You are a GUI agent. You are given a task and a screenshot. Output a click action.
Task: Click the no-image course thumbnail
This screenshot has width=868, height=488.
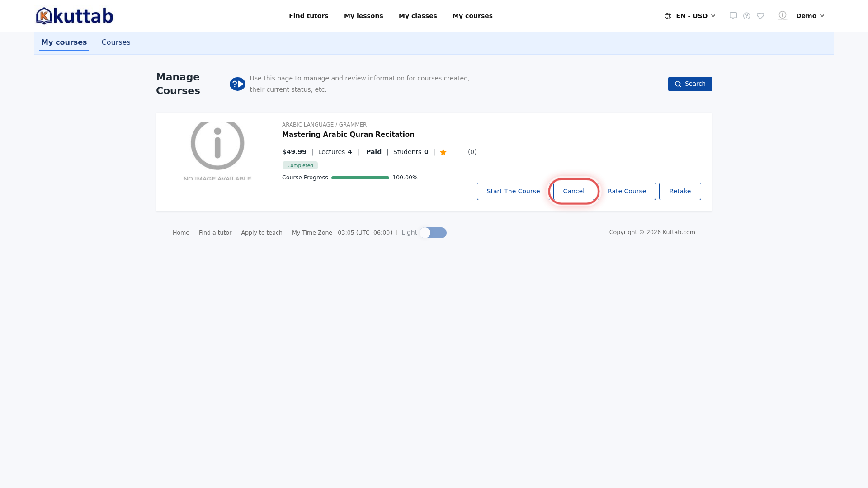217,151
